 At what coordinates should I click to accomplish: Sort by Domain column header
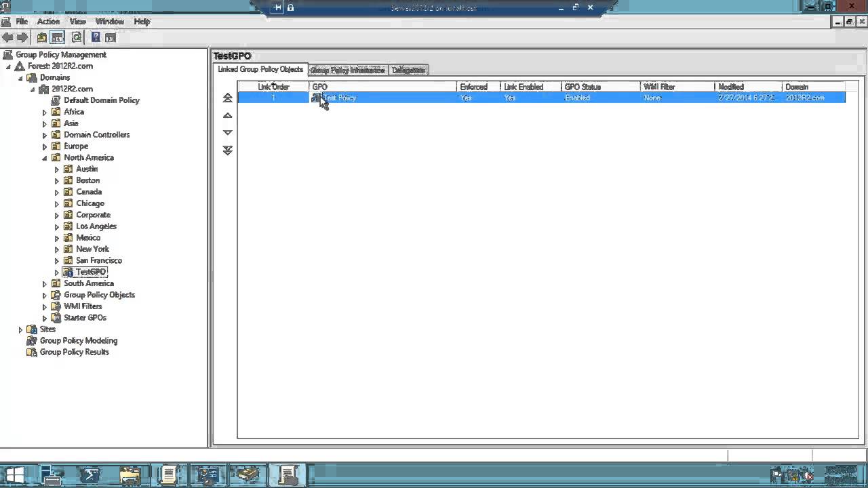coord(814,87)
